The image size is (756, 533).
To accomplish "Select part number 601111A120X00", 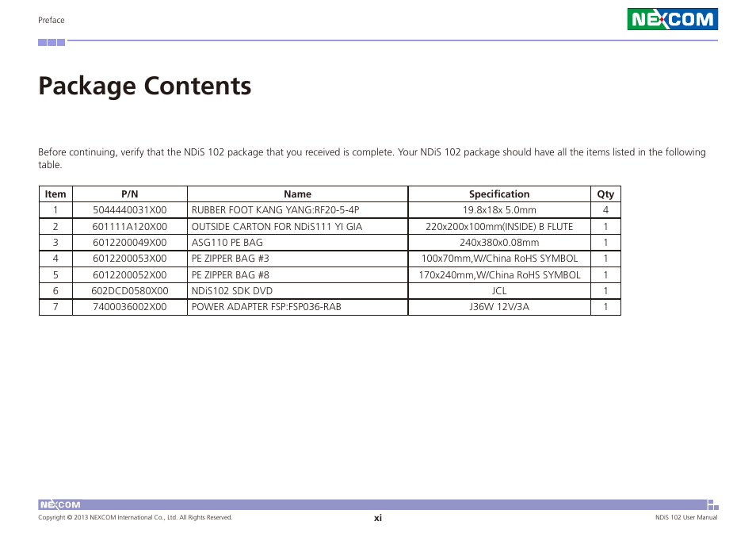I will coord(130,227).
